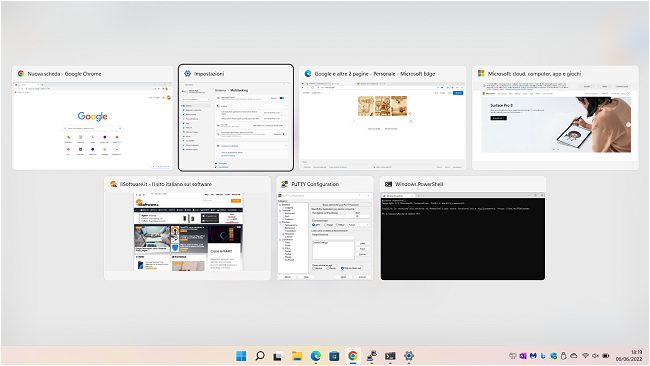
Task: Switch to the Microsoft Edge Google window
Action: 383,118
